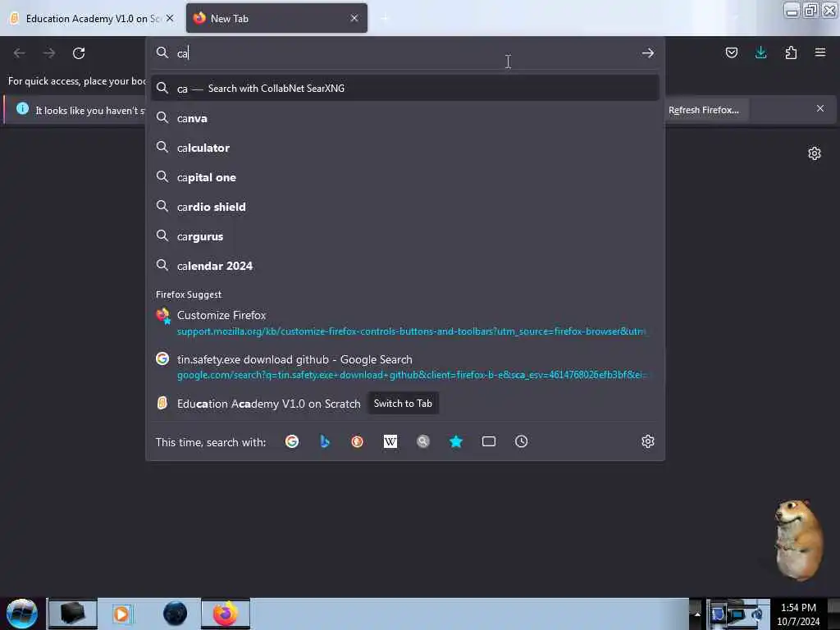Select the New Tab tab

[276, 18]
